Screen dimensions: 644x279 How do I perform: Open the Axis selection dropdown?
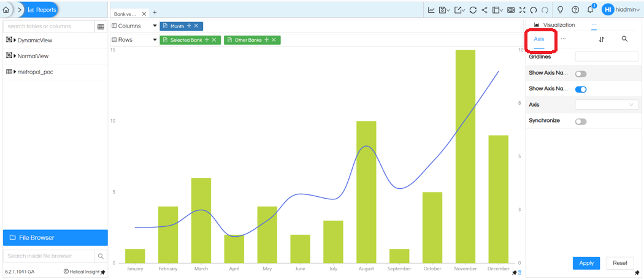click(607, 105)
